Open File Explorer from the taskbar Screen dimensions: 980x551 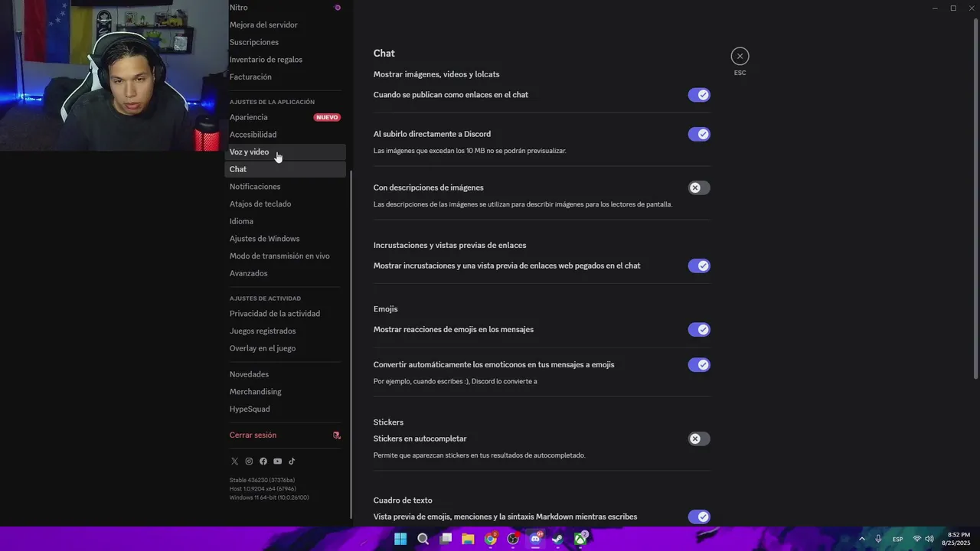click(x=468, y=539)
